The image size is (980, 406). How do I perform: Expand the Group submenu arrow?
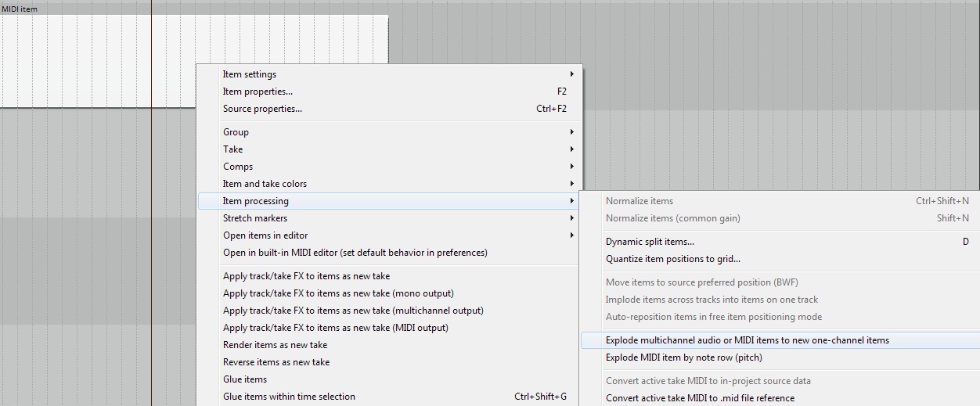[572, 132]
